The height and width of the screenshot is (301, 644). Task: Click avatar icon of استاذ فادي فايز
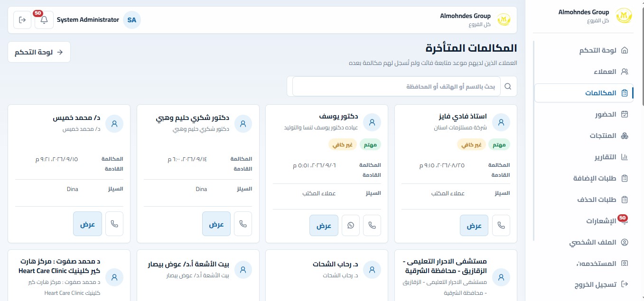pos(501,122)
